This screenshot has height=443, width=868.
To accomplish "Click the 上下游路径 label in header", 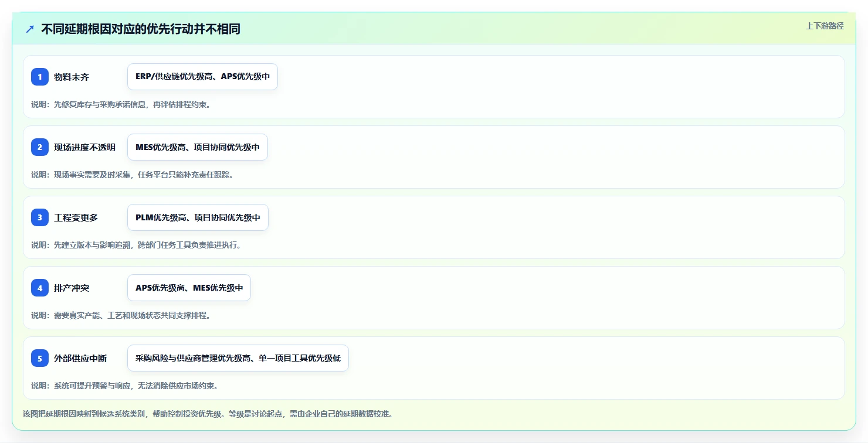I will click(x=825, y=26).
